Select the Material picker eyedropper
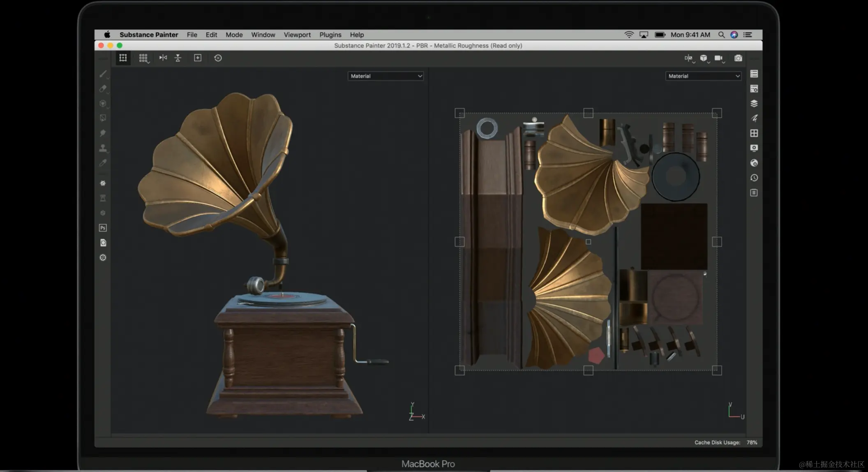 [103, 163]
